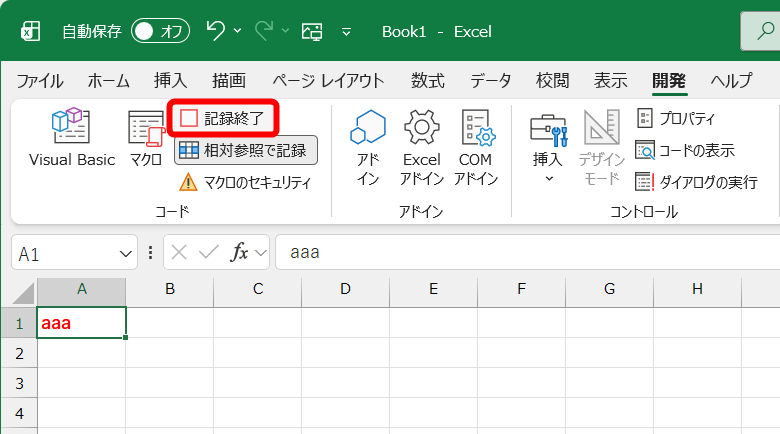Image resolution: width=780 pixels, height=434 pixels.
Task: Switch to the データ (Data) tab
Action: coord(490,81)
